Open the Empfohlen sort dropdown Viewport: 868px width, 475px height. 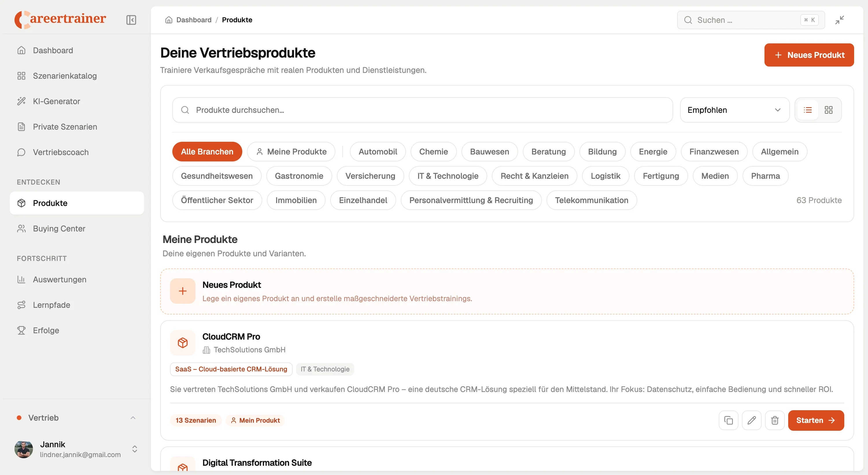coord(735,110)
